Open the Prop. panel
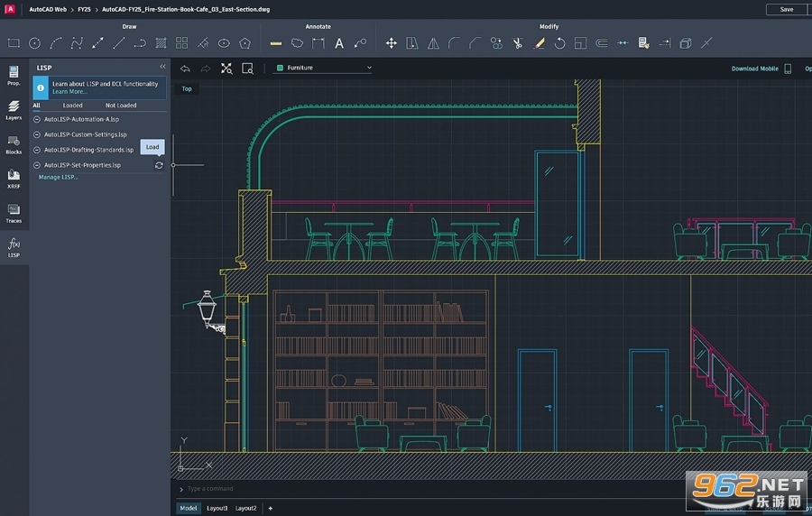 pos(14,76)
